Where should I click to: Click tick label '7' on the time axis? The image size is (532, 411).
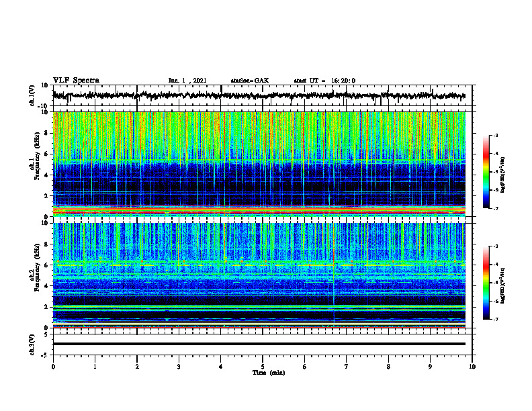[347, 367]
